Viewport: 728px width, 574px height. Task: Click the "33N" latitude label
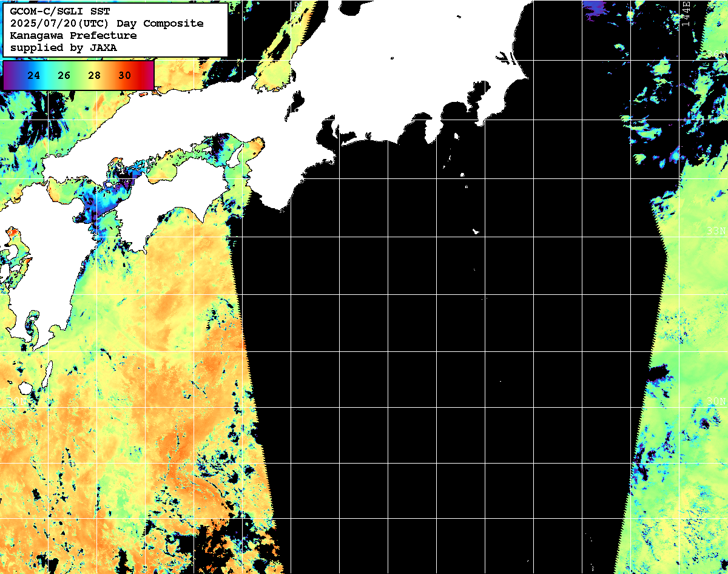(717, 231)
